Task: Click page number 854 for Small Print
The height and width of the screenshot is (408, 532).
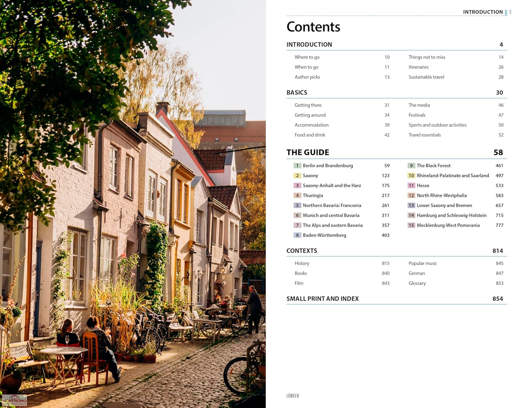Action: pos(498,299)
